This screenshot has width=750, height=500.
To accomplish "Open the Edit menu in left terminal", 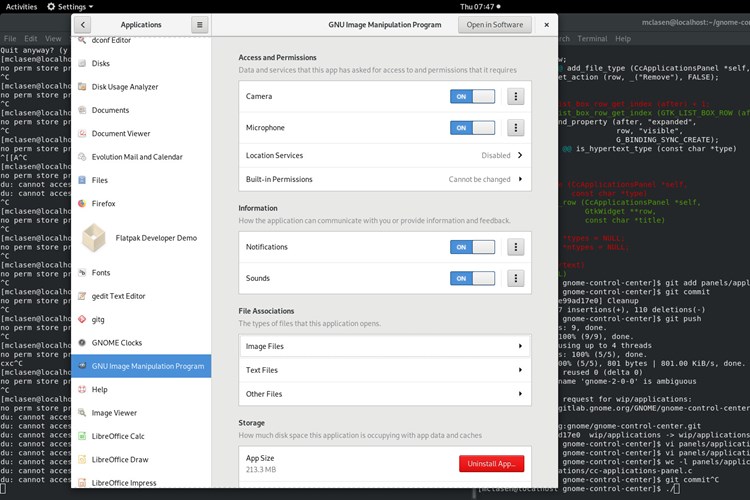I will [31, 39].
